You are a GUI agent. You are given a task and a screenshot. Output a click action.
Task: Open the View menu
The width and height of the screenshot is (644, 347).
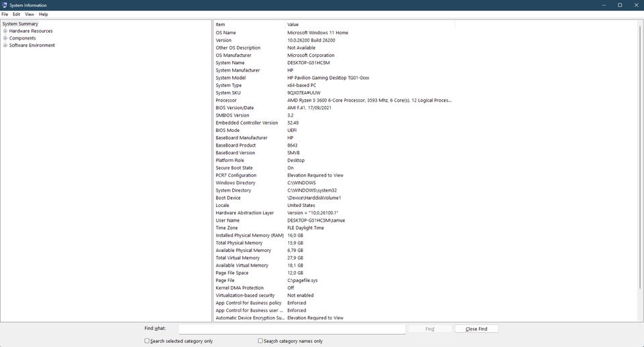[x=30, y=14]
